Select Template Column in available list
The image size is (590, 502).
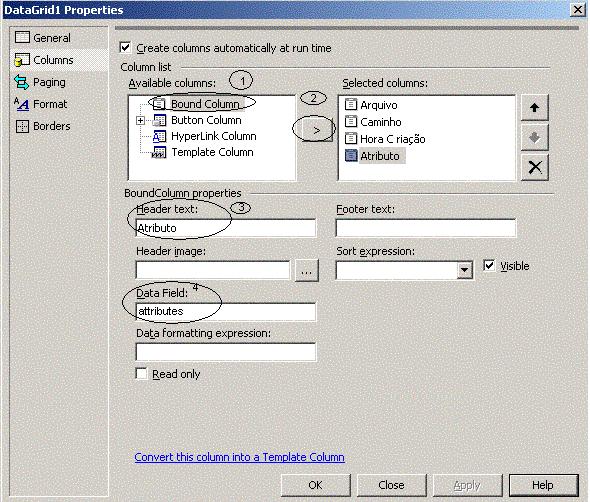tap(212, 152)
